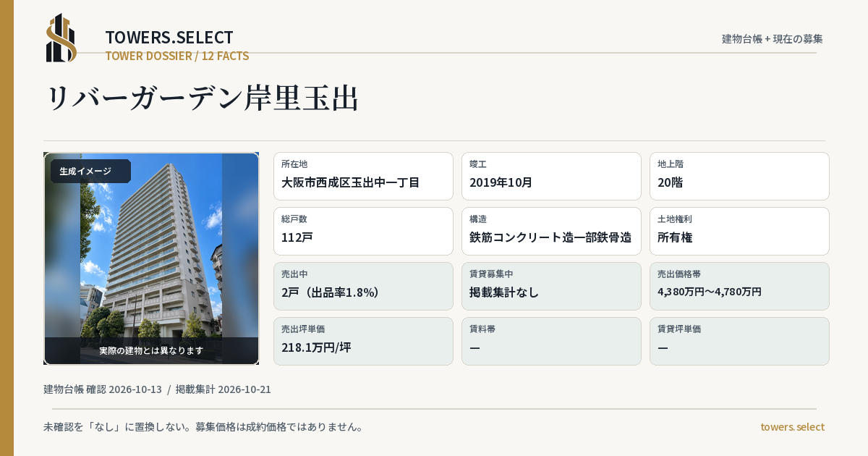Viewport: 868px width, 456px height.
Task: Click the empty 賃料帯 card
Action: [x=551, y=341]
